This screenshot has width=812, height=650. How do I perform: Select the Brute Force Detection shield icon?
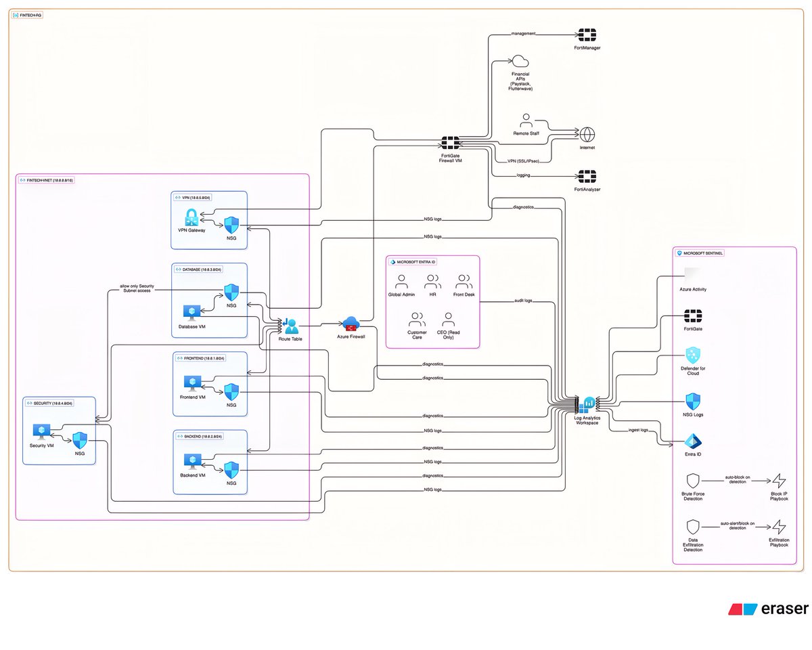[692, 481]
